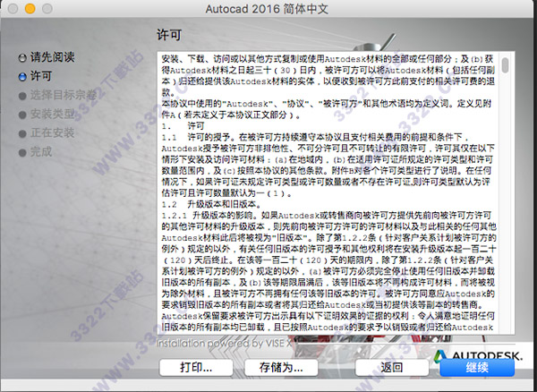The image size is (537, 392).
Task: Click the gray bullet beside 选择目标宗卷
Action: pos(22,96)
